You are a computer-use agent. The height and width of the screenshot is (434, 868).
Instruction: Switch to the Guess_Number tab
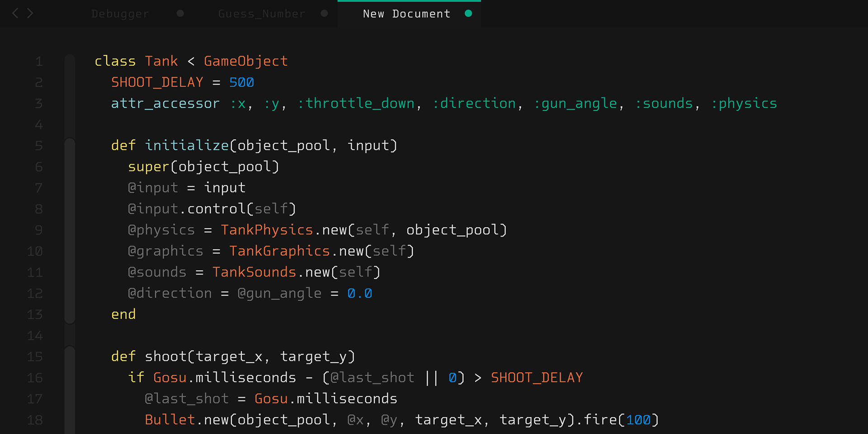(x=261, y=14)
